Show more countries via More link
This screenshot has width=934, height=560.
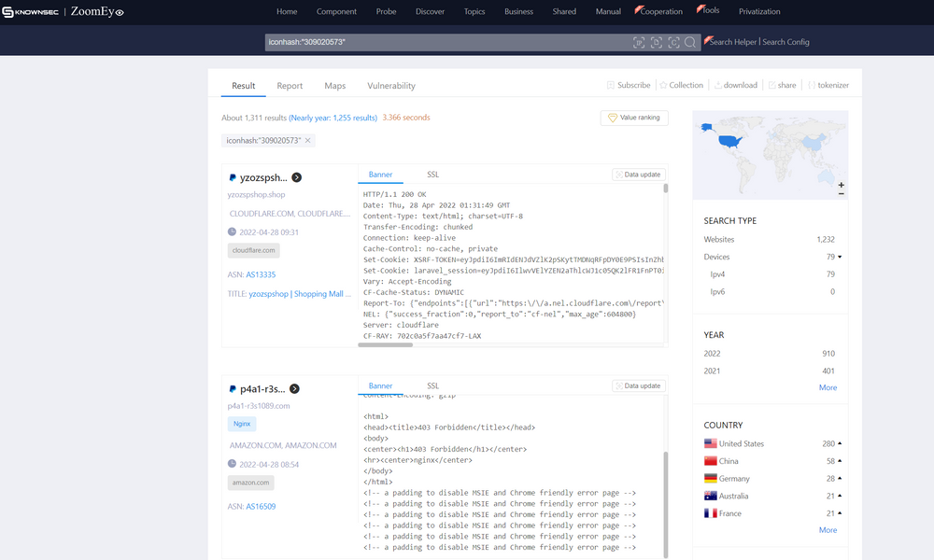(828, 529)
